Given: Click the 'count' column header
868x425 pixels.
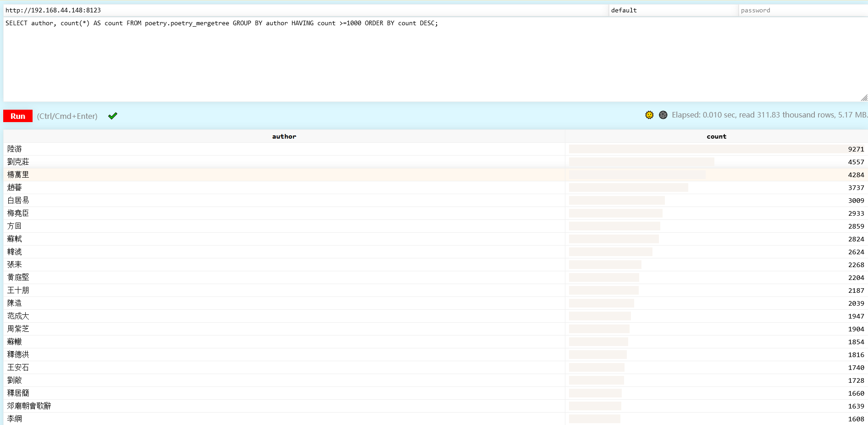Looking at the screenshot, I should point(717,136).
